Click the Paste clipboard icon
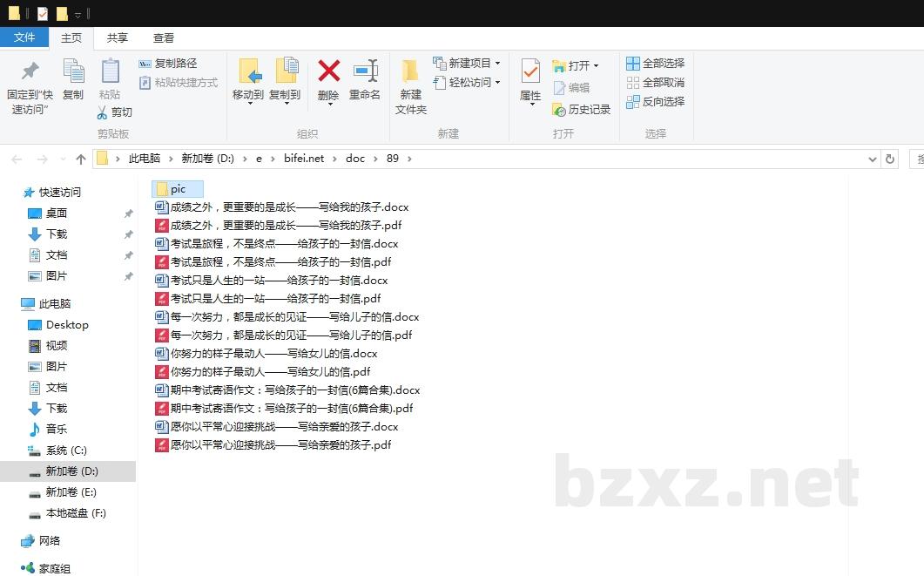 coord(110,71)
